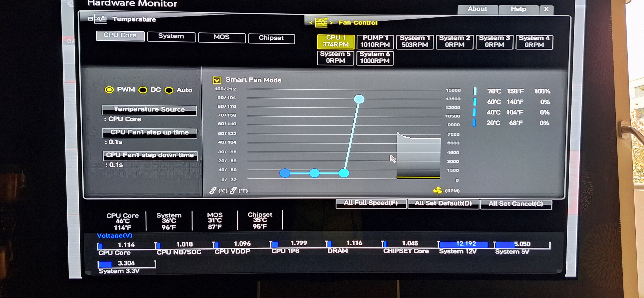
Task: Click the left arrow beside Fan Control
Action: pos(311,23)
